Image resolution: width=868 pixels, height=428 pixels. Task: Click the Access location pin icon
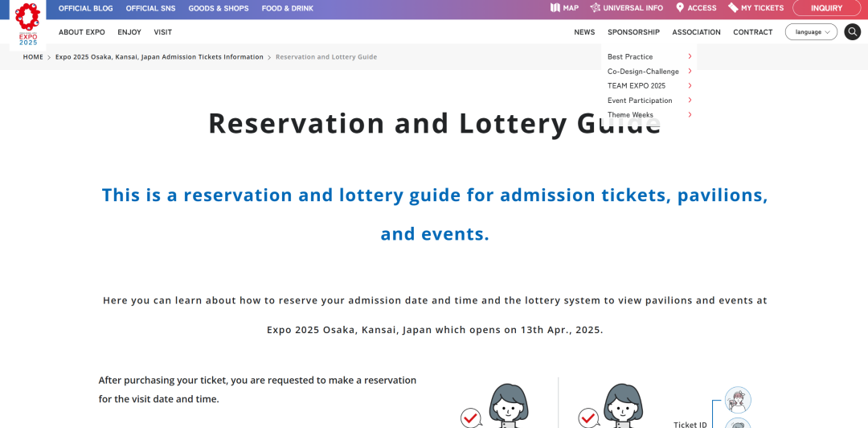(x=680, y=8)
